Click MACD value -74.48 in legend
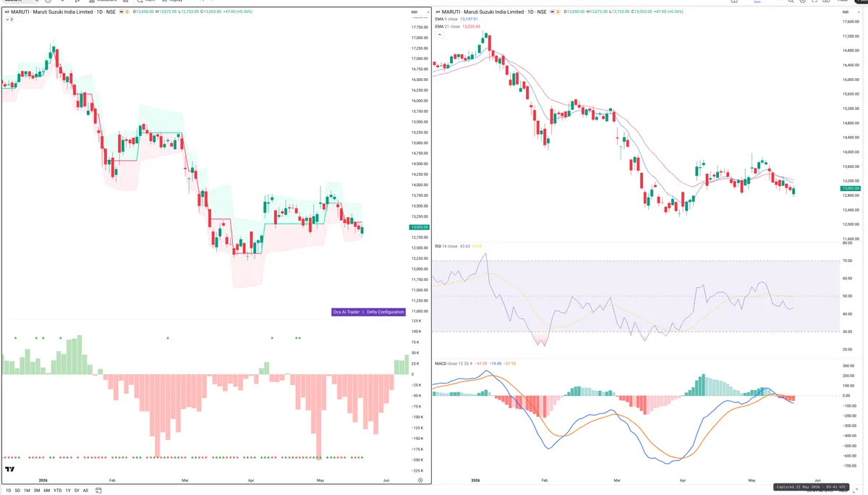The image size is (868, 495). tap(495, 363)
